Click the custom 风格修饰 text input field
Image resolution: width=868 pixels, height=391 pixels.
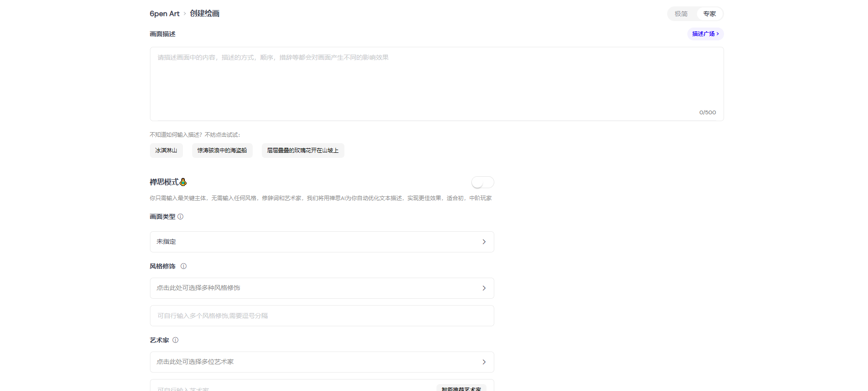(x=321, y=316)
